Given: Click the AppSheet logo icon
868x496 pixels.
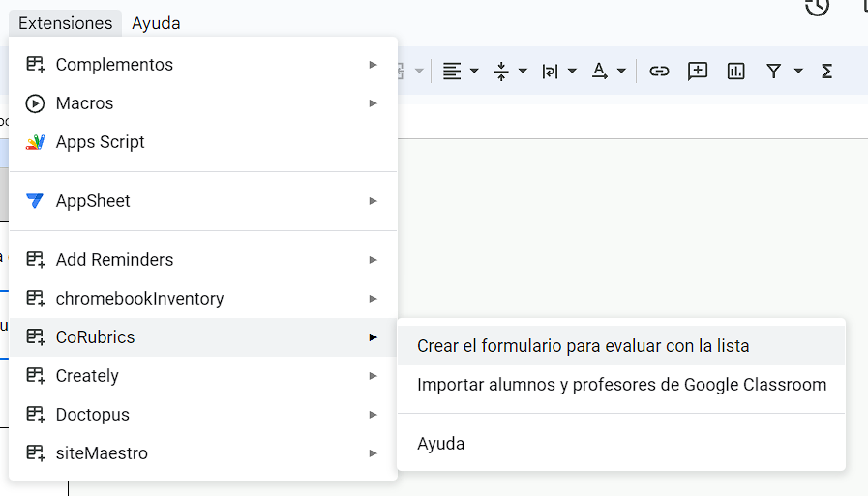Looking at the screenshot, I should point(35,201).
